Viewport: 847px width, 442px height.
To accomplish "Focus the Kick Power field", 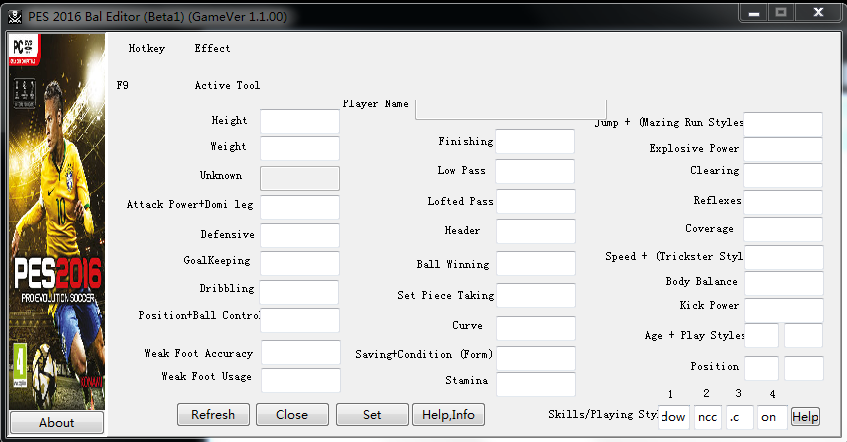I will click(x=784, y=310).
